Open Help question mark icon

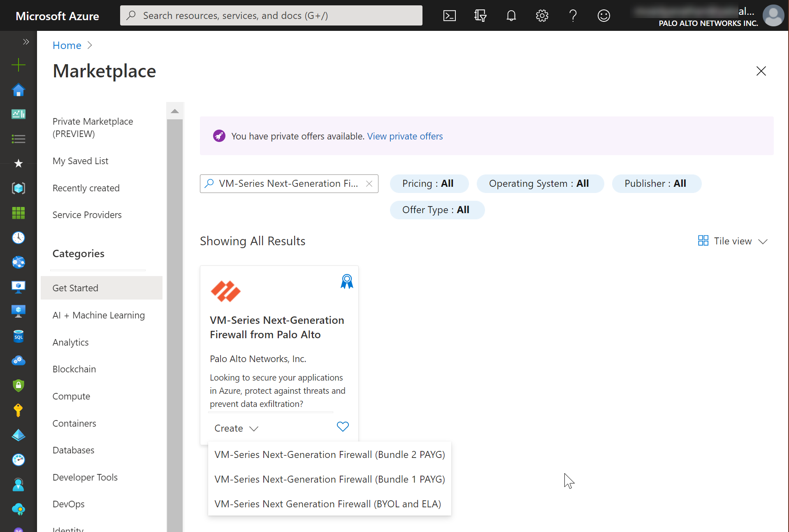coord(573,16)
